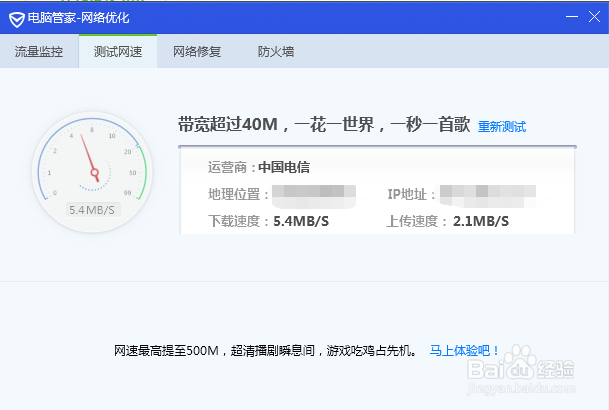Image resolution: width=609 pixels, height=410 pixels.
Task: Click the speedometer gauge dial
Action: click(92, 172)
